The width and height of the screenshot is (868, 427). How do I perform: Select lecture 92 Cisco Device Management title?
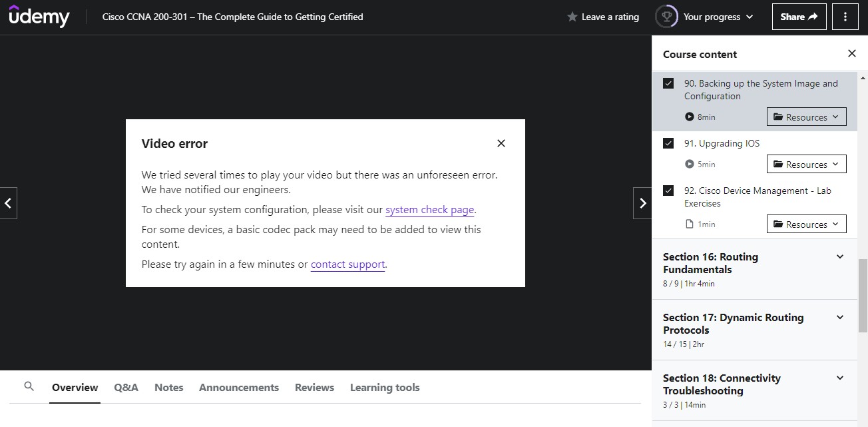(x=758, y=197)
